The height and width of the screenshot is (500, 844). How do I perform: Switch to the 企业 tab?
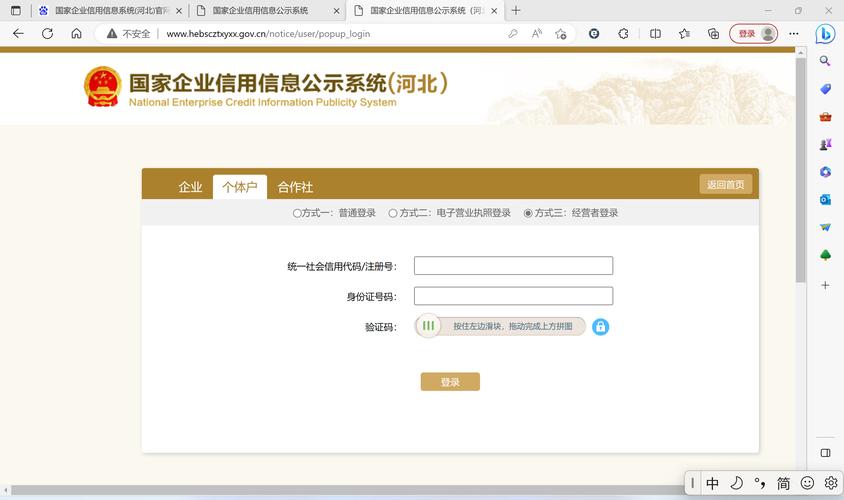click(190, 187)
